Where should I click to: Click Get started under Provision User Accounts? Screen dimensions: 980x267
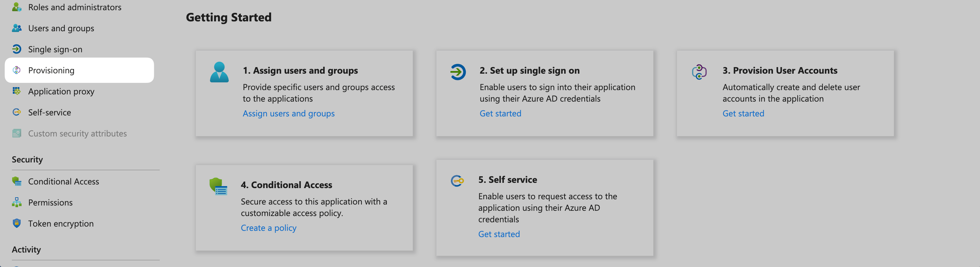point(743,113)
